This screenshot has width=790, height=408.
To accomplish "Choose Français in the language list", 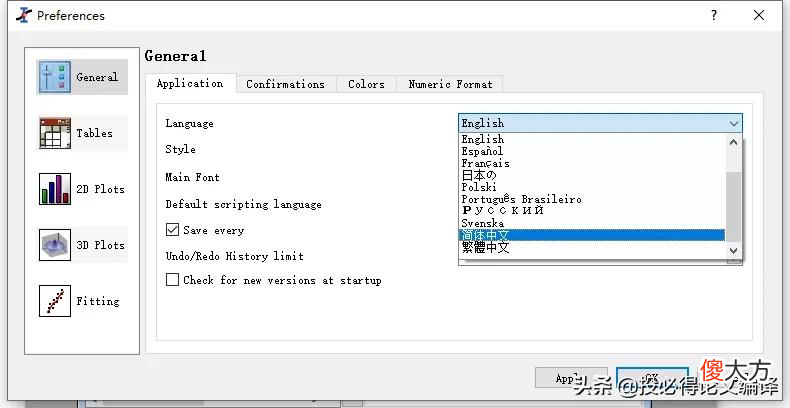I will point(592,163).
